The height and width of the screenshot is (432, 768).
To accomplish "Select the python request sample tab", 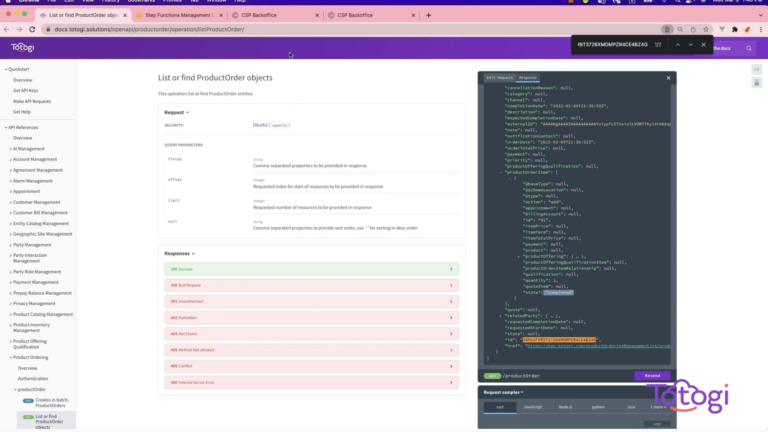I will pyautogui.click(x=597, y=407).
